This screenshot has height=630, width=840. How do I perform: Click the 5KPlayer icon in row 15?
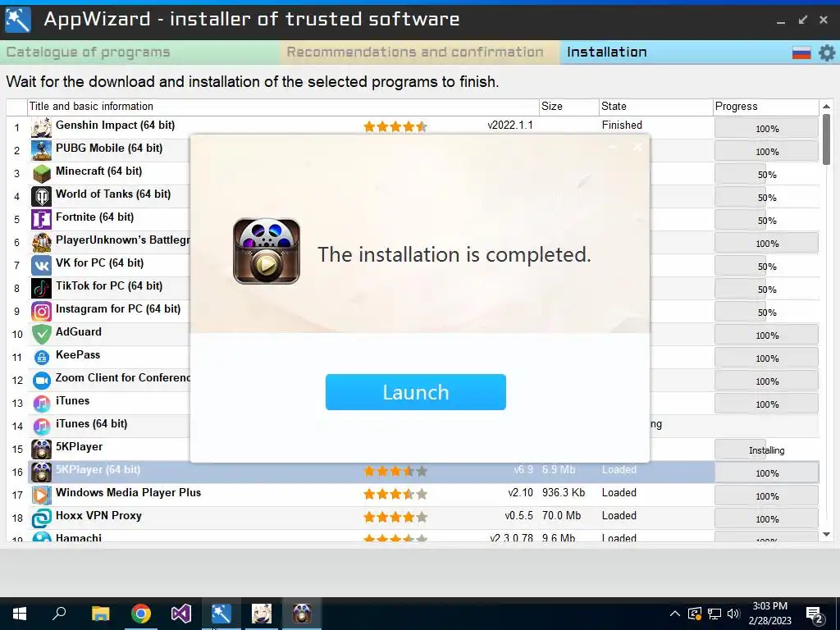tap(41, 450)
